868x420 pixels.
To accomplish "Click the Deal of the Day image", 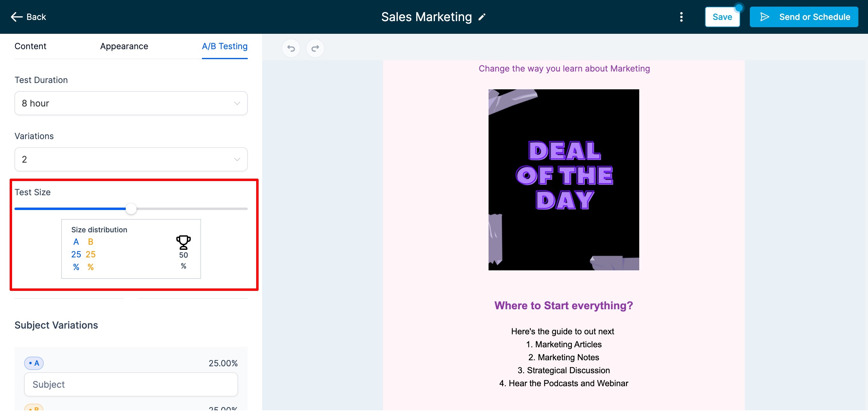I will tap(563, 180).
